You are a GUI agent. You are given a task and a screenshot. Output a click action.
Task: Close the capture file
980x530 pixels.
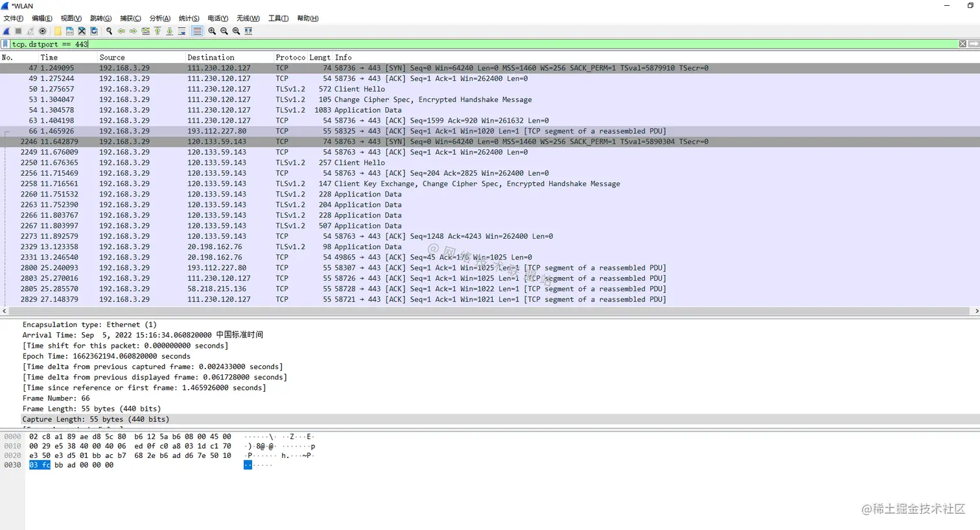click(82, 31)
